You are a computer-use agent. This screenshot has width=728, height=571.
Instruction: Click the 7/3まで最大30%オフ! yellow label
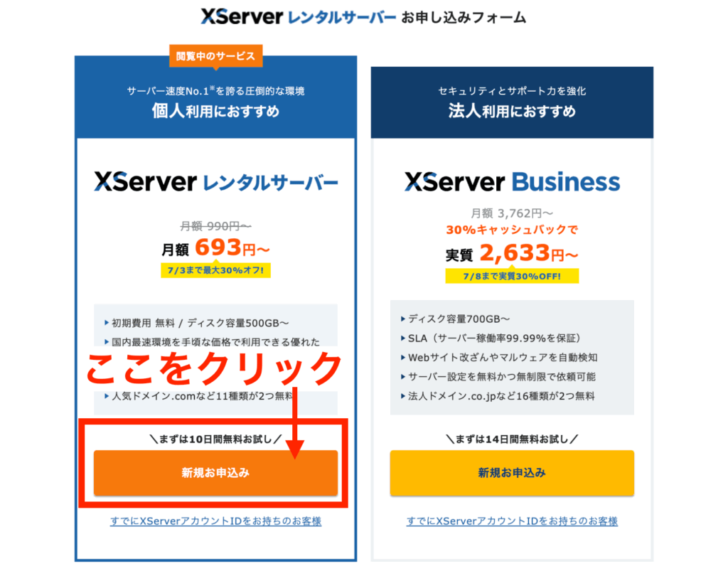tap(215, 270)
